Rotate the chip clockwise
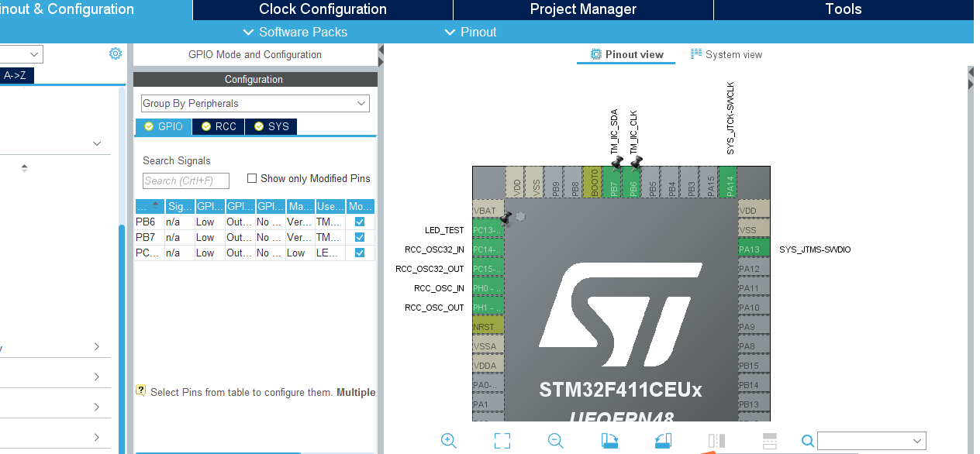 point(609,440)
